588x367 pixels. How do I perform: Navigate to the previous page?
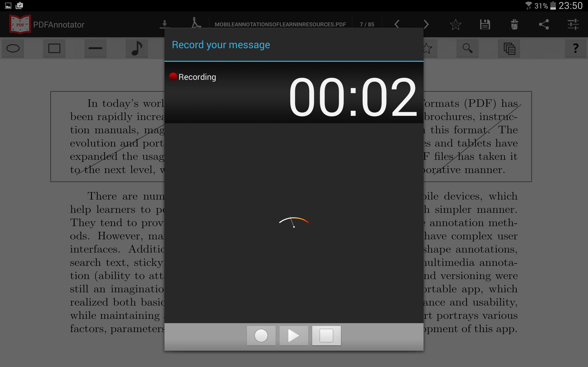point(397,24)
